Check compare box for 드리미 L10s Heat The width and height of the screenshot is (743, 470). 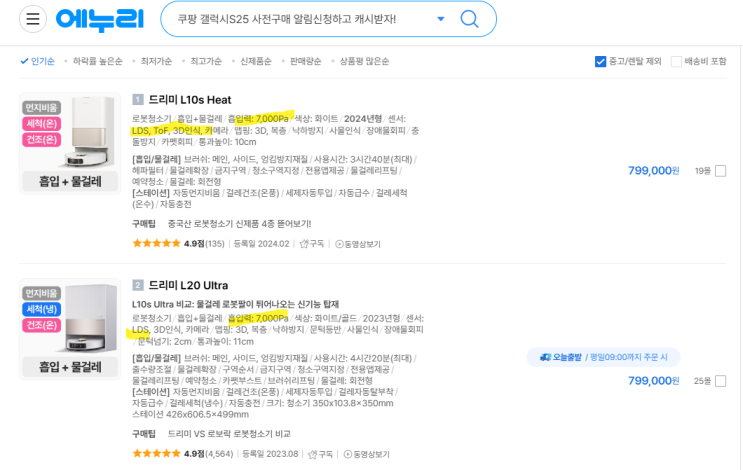pyautogui.click(x=721, y=171)
